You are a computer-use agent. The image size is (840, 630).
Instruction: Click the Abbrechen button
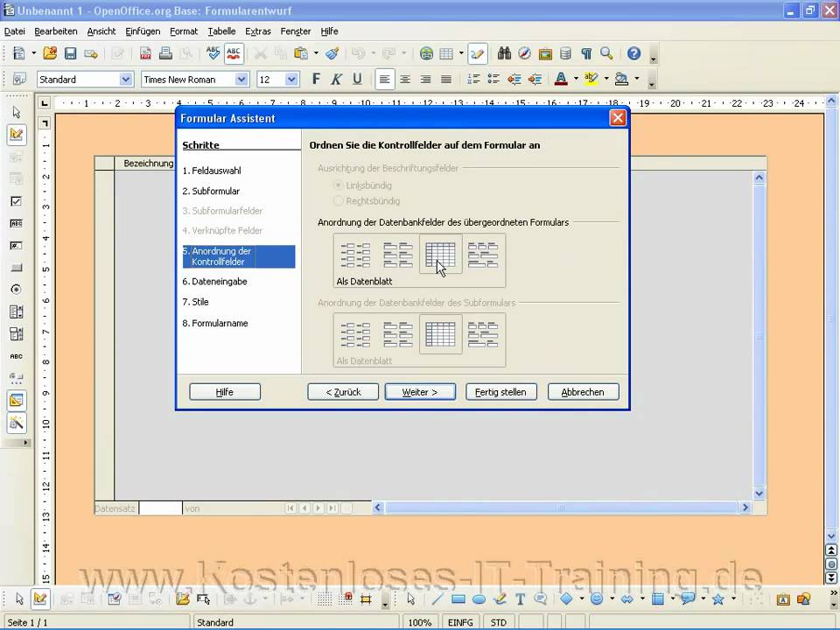pos(583,392)
